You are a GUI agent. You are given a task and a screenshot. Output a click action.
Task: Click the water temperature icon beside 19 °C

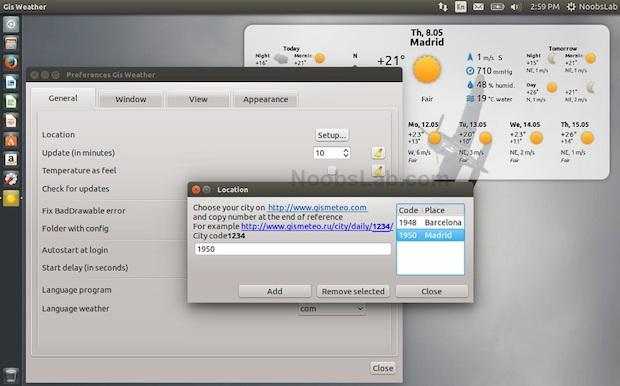coord(470,98)
